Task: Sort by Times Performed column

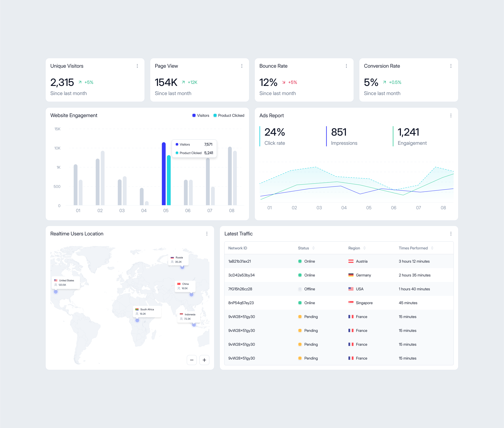Action: [x=432, y=248]
